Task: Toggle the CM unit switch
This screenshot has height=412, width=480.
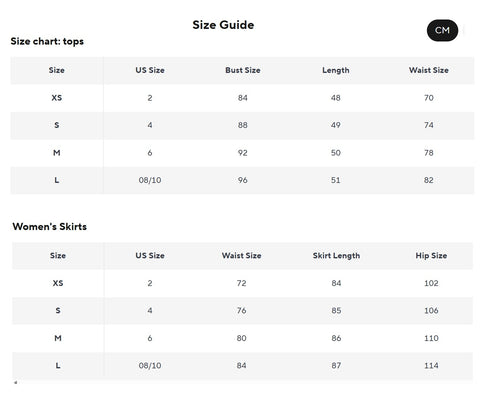Action: click(442, 30)
